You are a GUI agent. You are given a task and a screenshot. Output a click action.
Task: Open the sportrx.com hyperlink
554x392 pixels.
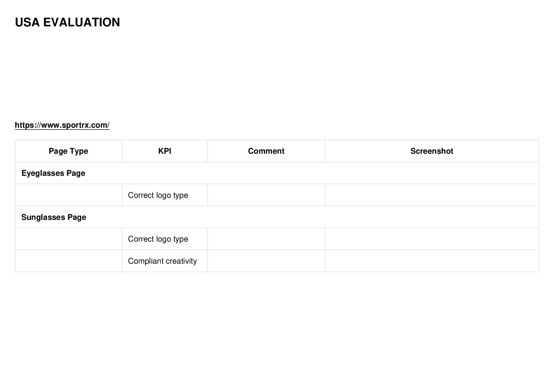[x=62, y=125]
